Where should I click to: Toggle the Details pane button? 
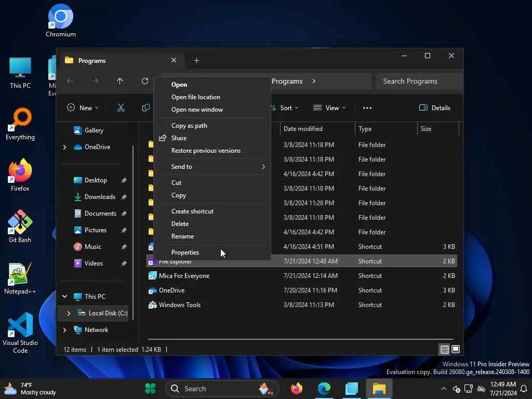[x=435, y=108]
